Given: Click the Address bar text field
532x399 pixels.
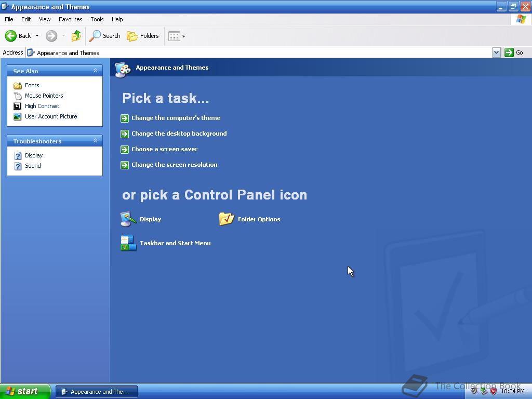Looking at the screenshot, I should [x=259, y=52].
